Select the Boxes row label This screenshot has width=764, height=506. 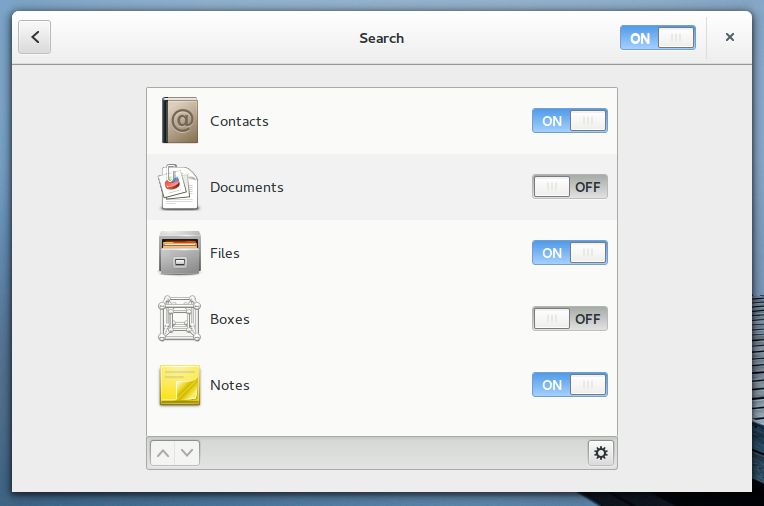point(229,319)
